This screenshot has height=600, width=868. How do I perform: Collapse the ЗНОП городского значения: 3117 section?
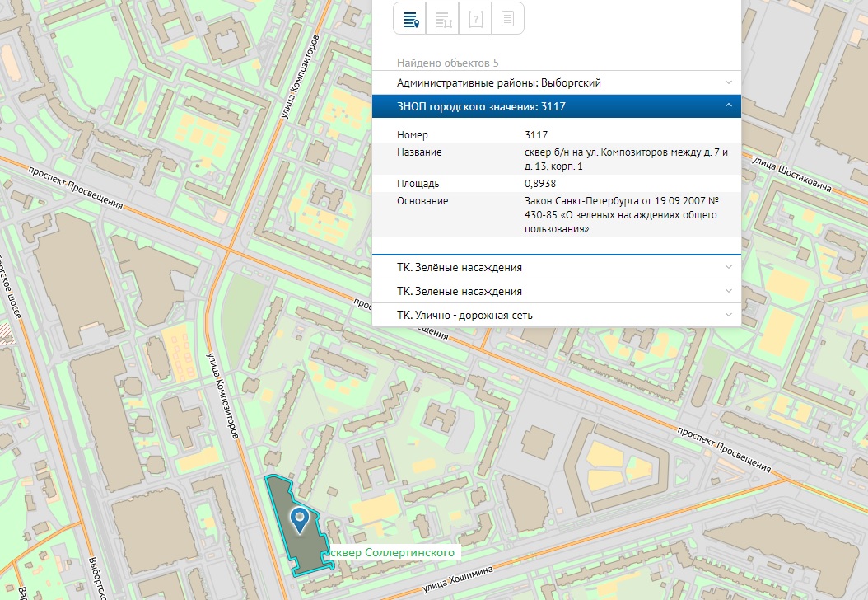tap(728, 106)
